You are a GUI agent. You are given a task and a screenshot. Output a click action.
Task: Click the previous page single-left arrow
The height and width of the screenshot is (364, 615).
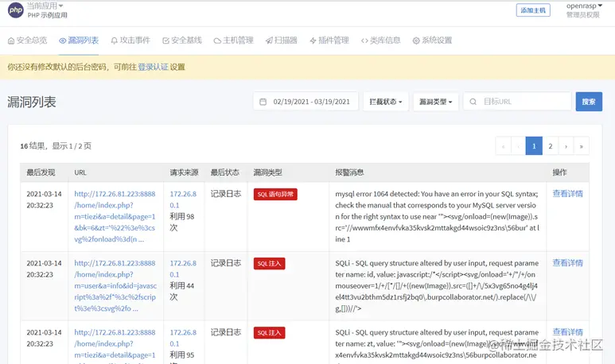(519, 146)
